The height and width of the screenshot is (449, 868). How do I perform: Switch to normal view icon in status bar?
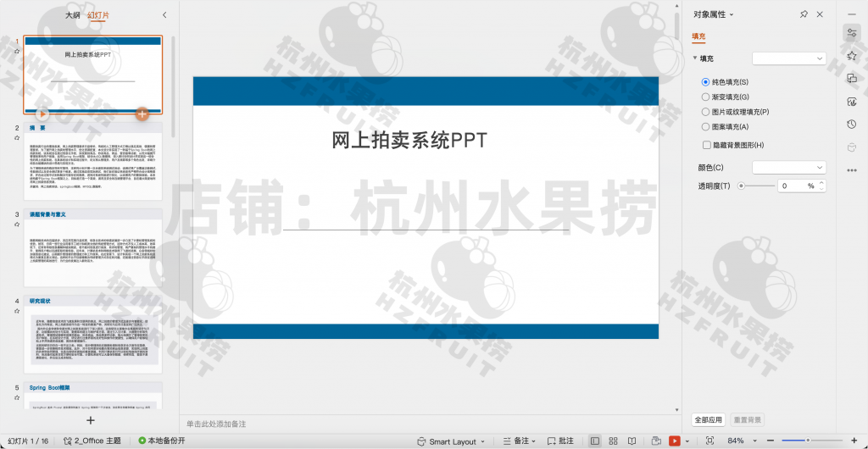point(595,441)
